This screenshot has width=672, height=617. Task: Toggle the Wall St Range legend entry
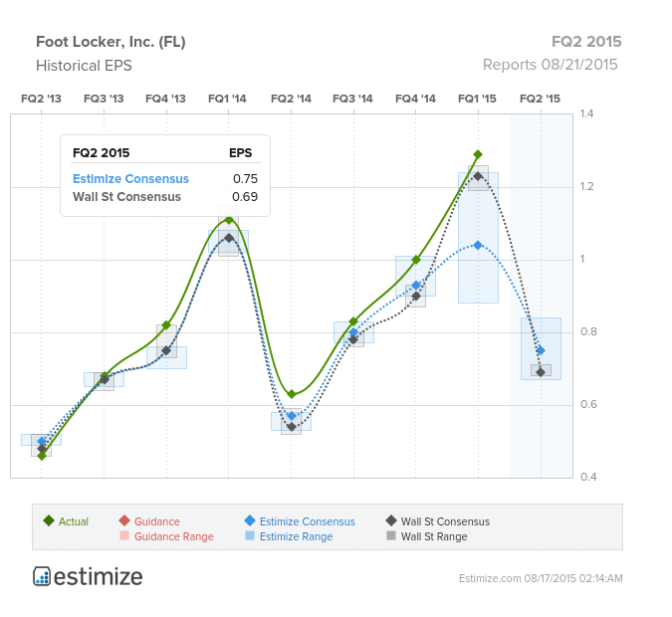point(427,536)
